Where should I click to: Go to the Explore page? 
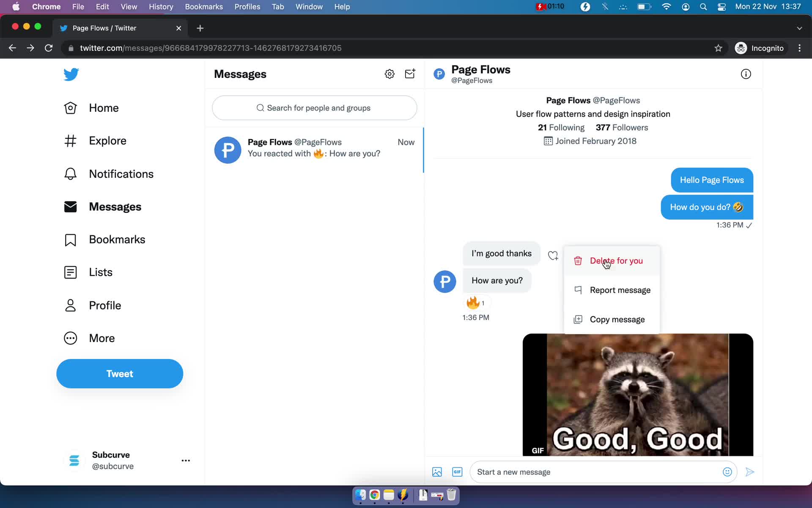coord(95,141)
